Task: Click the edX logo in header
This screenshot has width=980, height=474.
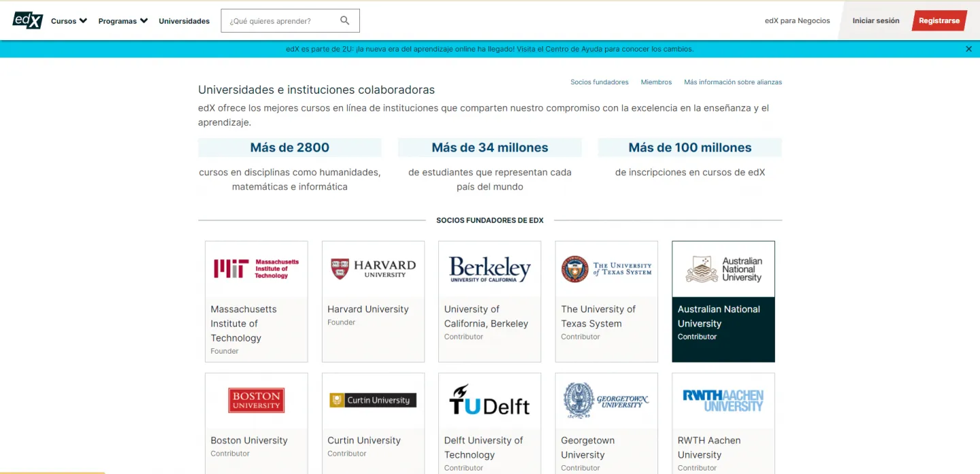Action: (x=27, y=20)
